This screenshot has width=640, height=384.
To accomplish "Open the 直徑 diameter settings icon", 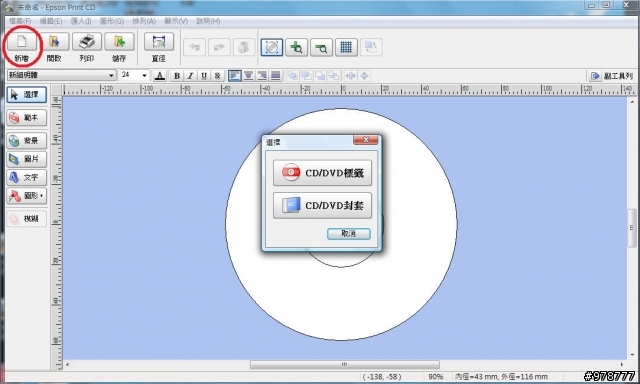I will [x=159, y=42].
